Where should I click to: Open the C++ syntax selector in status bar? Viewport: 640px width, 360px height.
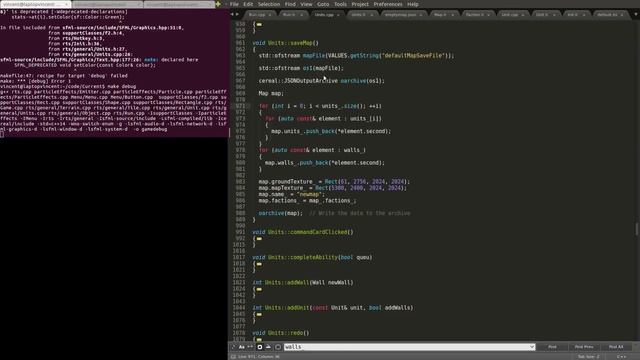pos(621,356)
